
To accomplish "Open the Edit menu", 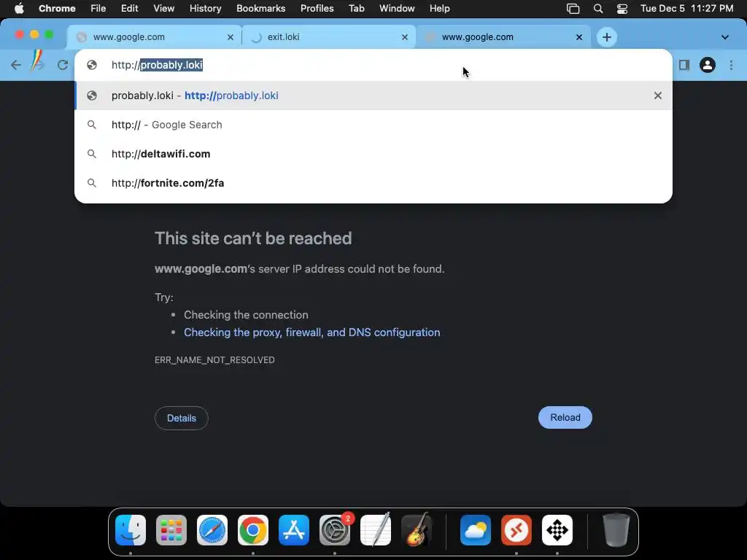I will tap(130, 9).
